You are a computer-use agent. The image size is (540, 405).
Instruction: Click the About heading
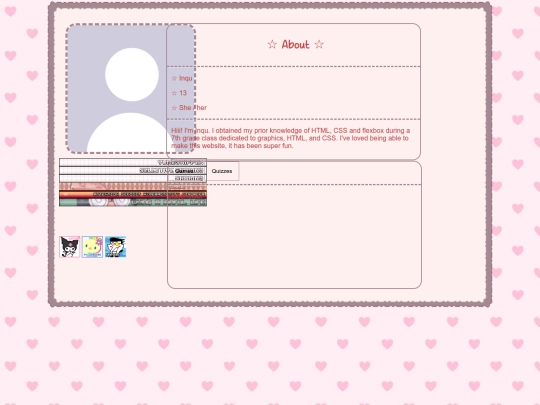click(295, 44)
